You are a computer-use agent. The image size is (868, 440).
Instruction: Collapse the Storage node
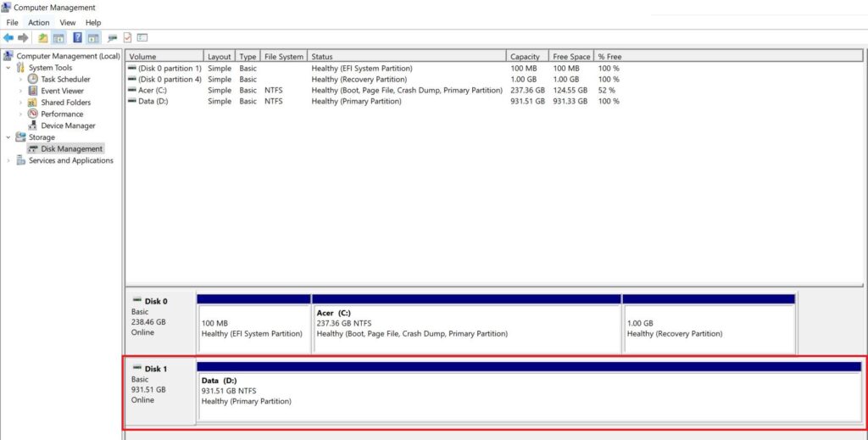(x=8, y=137)
